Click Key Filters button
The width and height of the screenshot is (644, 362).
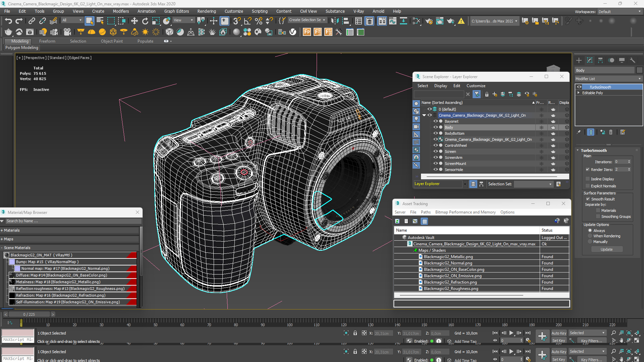click(592, 341)
